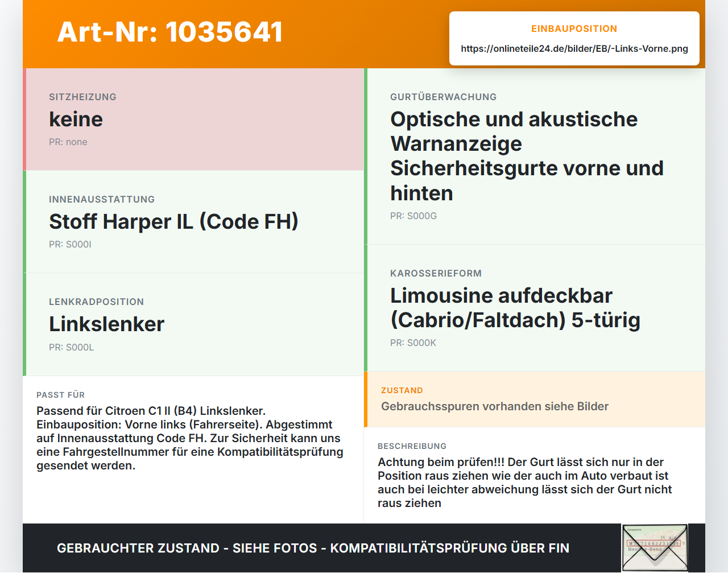Click the GURTÜBERWACHUNG label
The image size is (728, 573).
pyautogui.click(x=443, y=97)
